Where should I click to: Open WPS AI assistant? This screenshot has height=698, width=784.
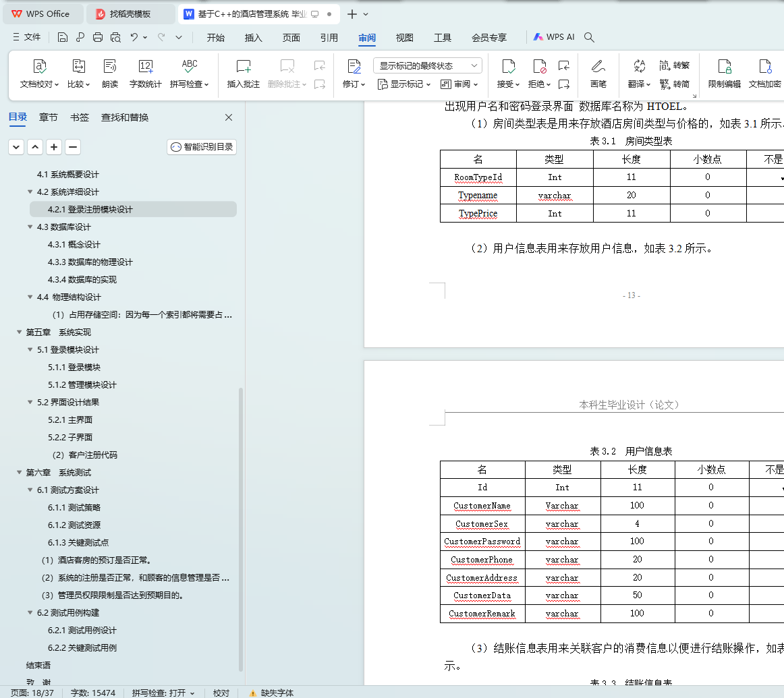pos(554,37)
